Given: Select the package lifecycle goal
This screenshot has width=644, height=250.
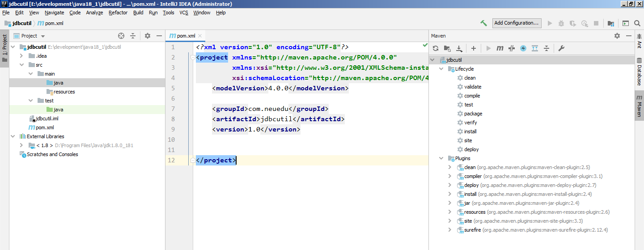Looking at the screenshot, I should coord(473,114).
